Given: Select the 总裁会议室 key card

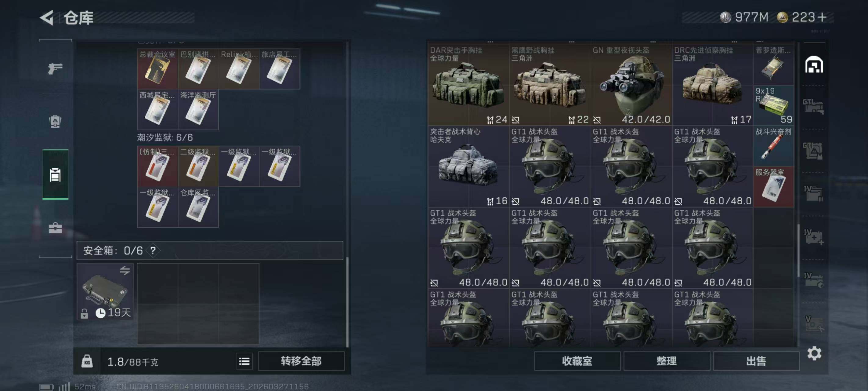Looking at the screenshot, I should [157, 69].
